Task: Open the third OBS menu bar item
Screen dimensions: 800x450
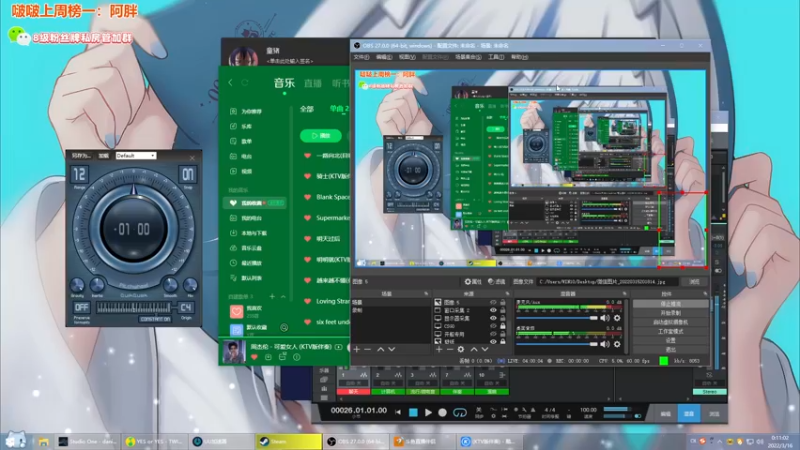Action: click(407, 57)
